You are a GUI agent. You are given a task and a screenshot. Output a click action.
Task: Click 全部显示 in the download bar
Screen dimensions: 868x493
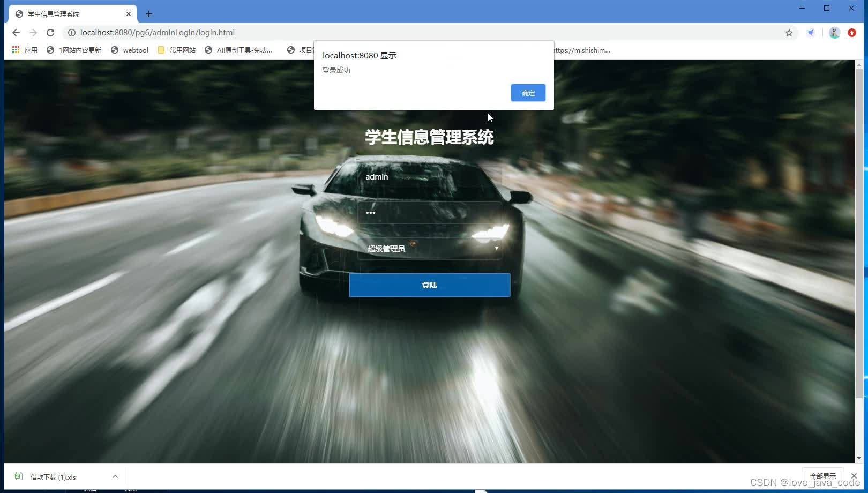[x=824, y=475]
